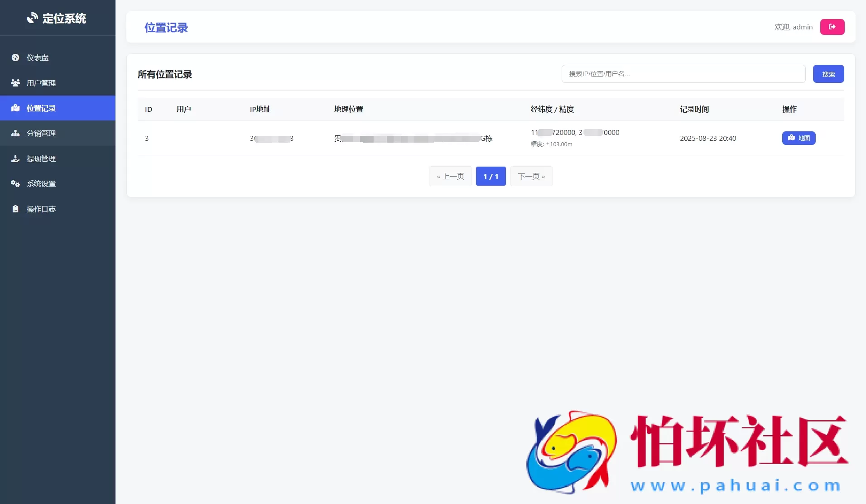Go to next page with 下一页
Screen dimensions: 866x504
coord(531,176)
